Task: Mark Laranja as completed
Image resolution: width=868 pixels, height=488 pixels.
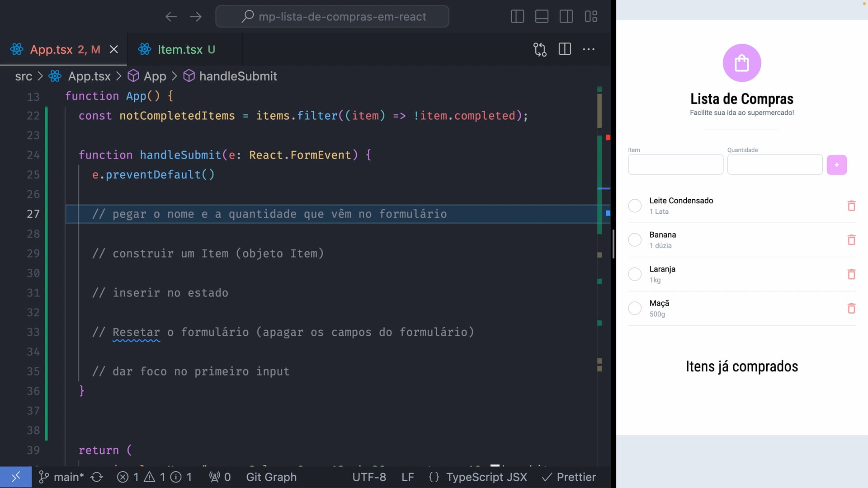Action: (x=635, y=274)
